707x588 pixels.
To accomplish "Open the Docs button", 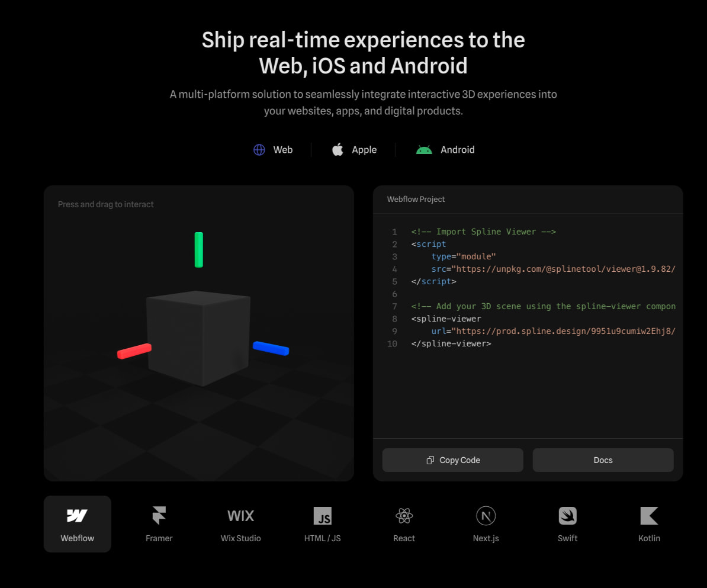I will (x=603, y=460).
